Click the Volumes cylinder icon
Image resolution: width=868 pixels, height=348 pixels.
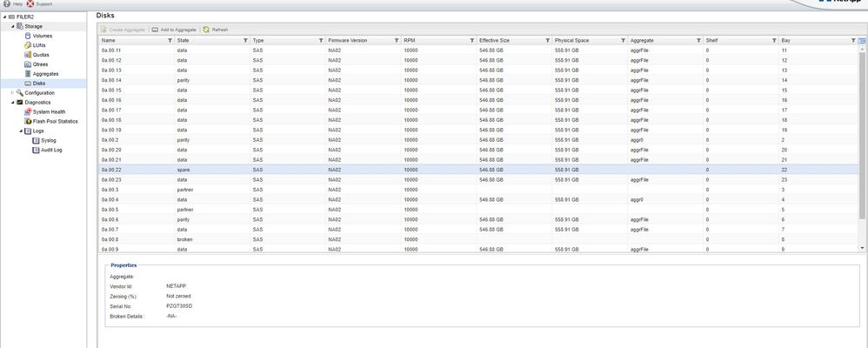[28, 36]
